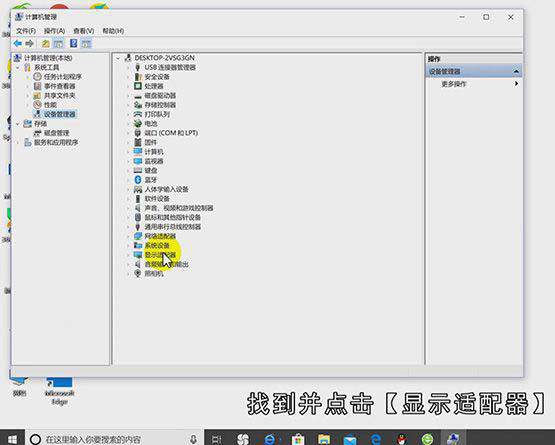Click the 显示适配器 display icon
The width and height of the screenshot is (555, 445).
(x=138, y=255)
